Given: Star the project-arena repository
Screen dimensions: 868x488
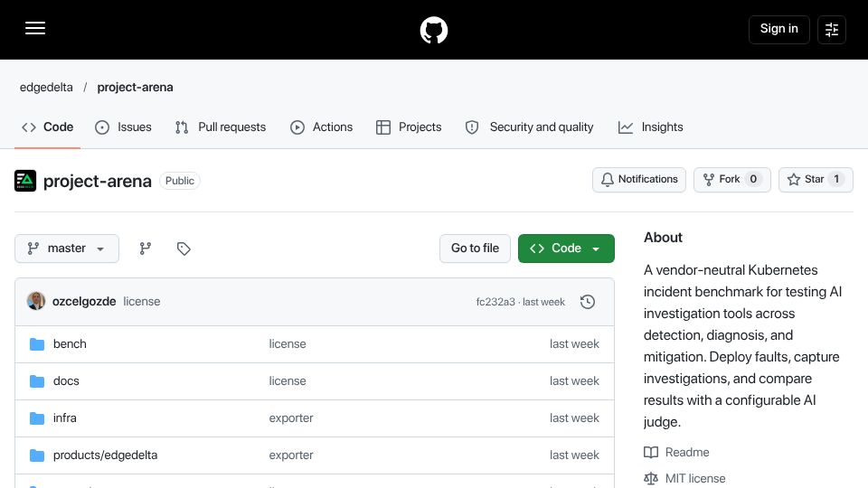Looking at the screenshot, I should coord(816,179).
